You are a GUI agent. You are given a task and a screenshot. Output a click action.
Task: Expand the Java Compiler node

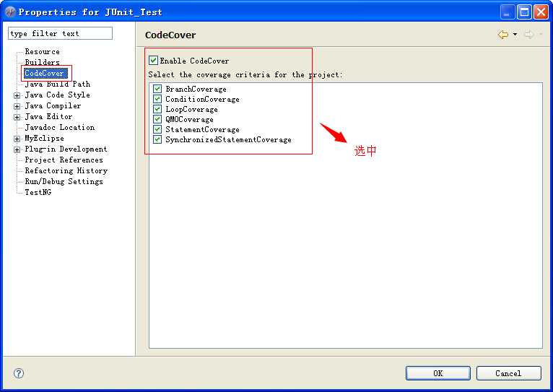click(17, 106)
